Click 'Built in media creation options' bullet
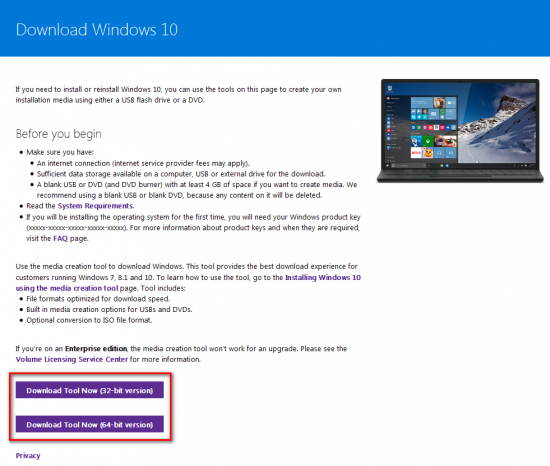The height and width of the screenshot is (466, 550). [109, 309]
